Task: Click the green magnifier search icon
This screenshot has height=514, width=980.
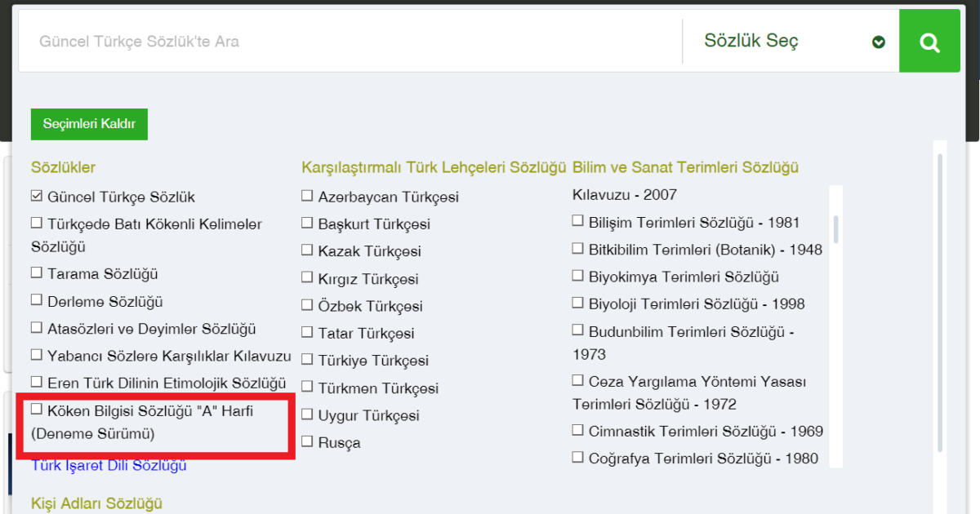Action: tap(929, 42)
